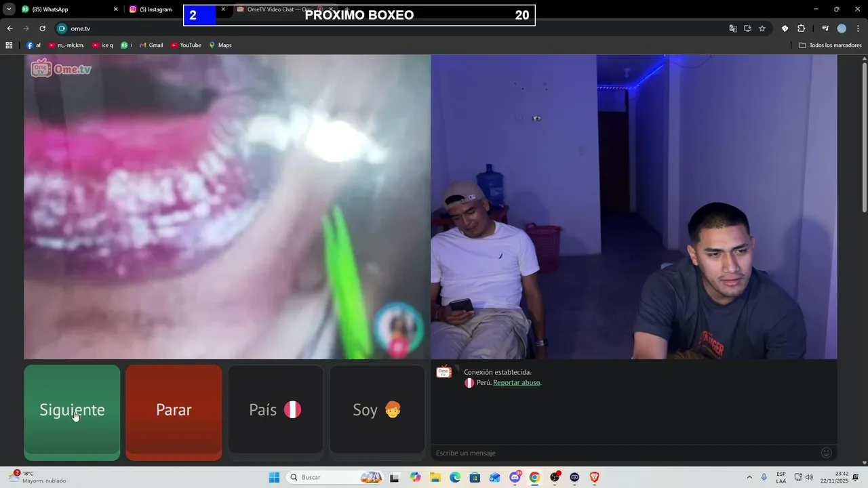
Task: Click the Siguiente button
Action: [72, 413]
